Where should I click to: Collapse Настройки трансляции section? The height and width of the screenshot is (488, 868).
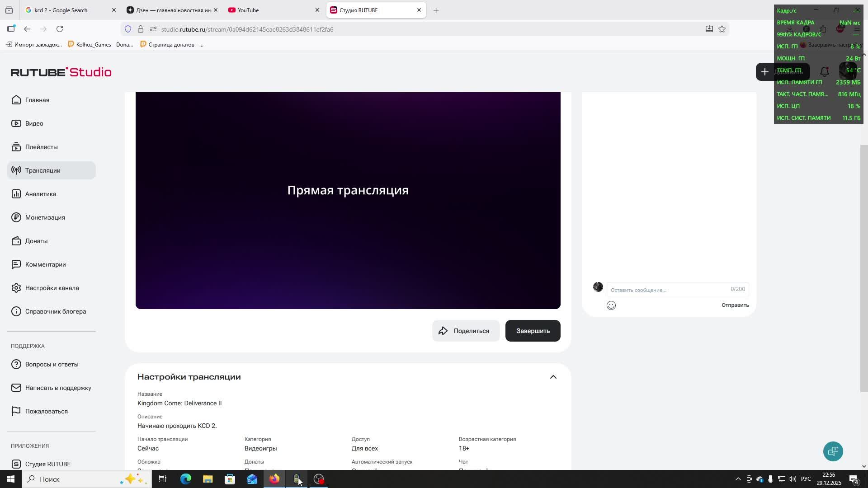[x=553, y=377]
